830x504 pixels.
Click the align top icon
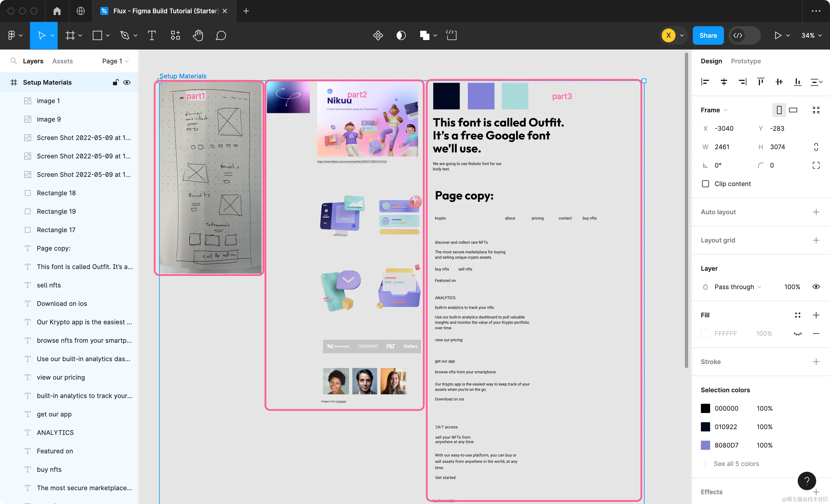click(761, 82)
